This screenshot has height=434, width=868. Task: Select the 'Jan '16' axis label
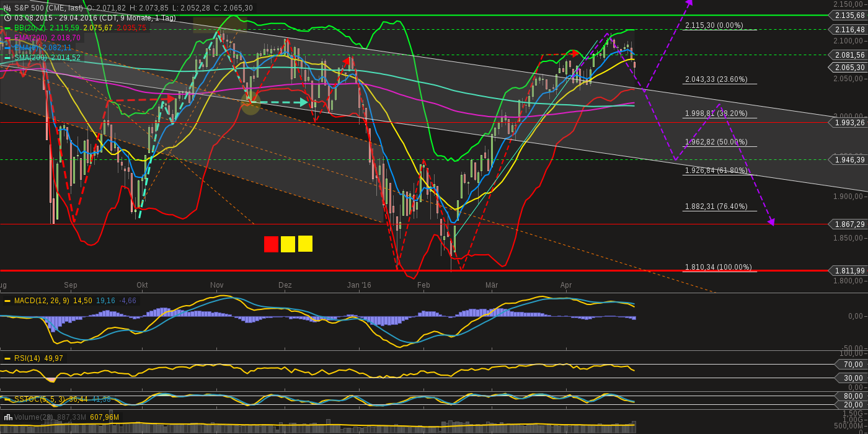360,285
